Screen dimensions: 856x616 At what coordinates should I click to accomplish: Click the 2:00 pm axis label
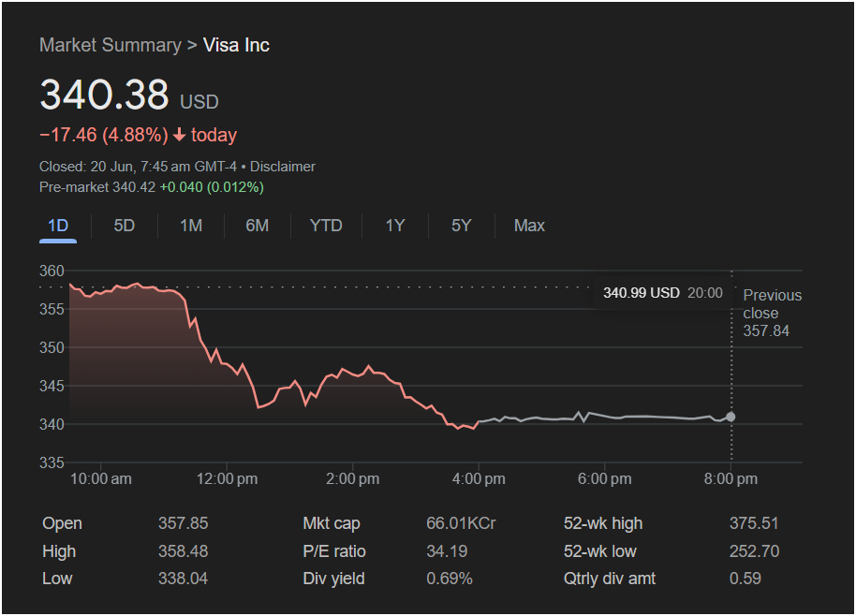[x=353, y=479]
